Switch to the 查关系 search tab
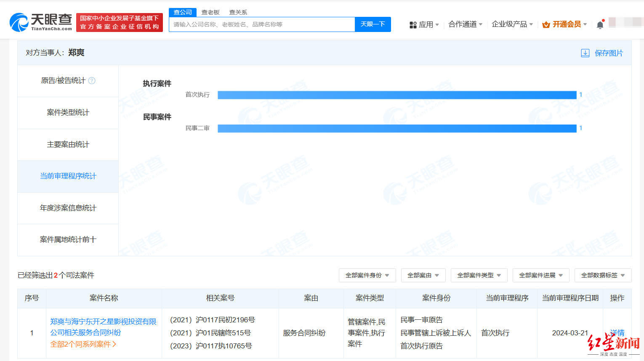The image size is (644, 361). point(238,12)
